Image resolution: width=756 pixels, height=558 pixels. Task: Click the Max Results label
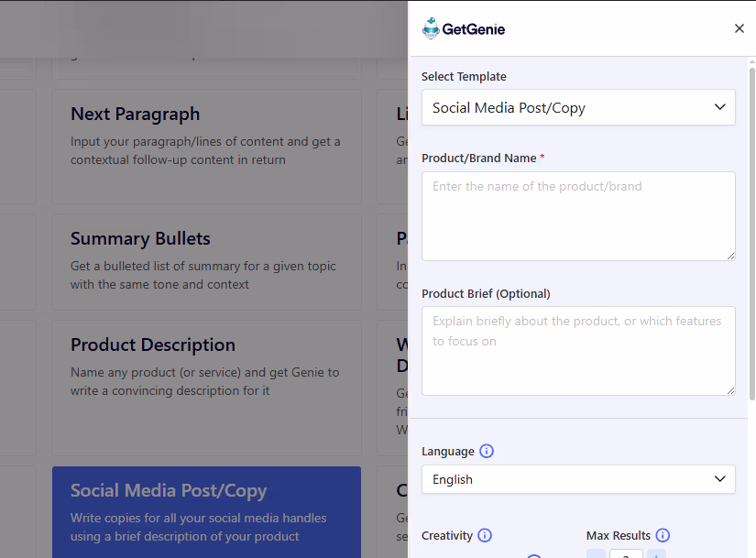coord(618,535)
